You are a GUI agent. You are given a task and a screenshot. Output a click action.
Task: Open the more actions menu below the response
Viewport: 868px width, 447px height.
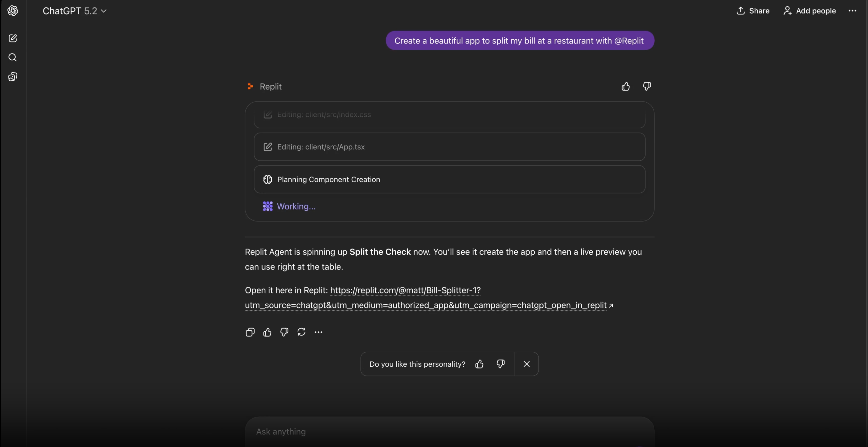318,332
